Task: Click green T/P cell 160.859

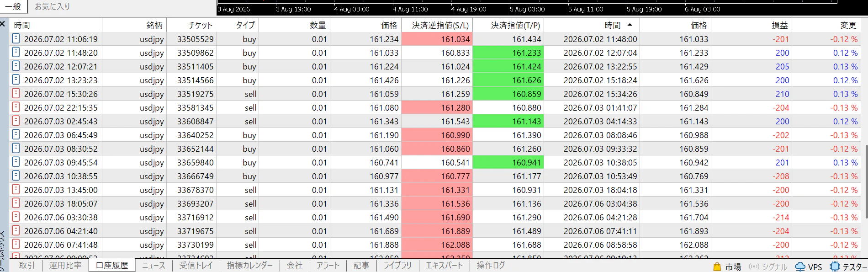Action: click(x=508, y=94)
